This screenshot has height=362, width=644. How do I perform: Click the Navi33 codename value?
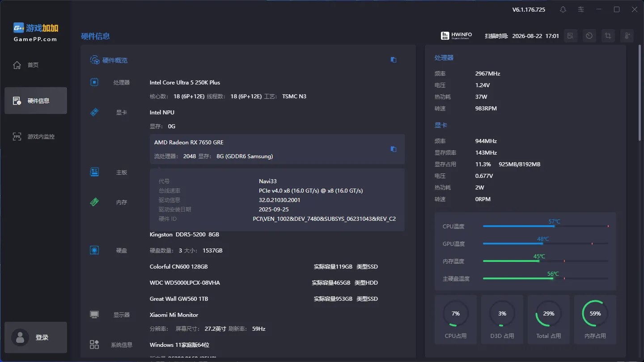268,181
